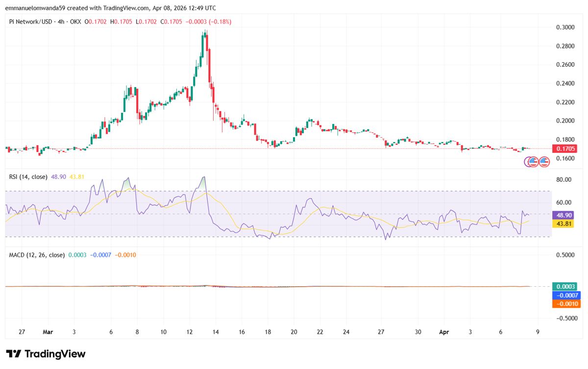The image size is (588, 369).
Task: Click the red current price tag 0.1705
Action: [x=565, y=148]
